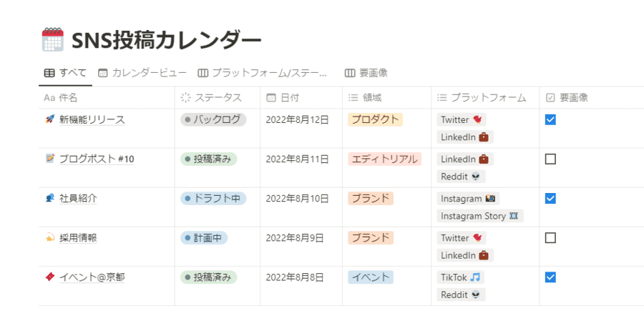The width and height of the screenshot is (644, 326).
Task: Open ブランド tag in 採用情報 row
Action: point(371,238)
